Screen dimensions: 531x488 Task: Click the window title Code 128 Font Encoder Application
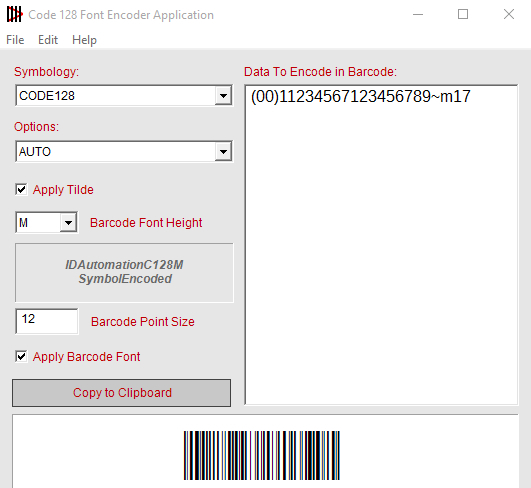pos(121,15)
